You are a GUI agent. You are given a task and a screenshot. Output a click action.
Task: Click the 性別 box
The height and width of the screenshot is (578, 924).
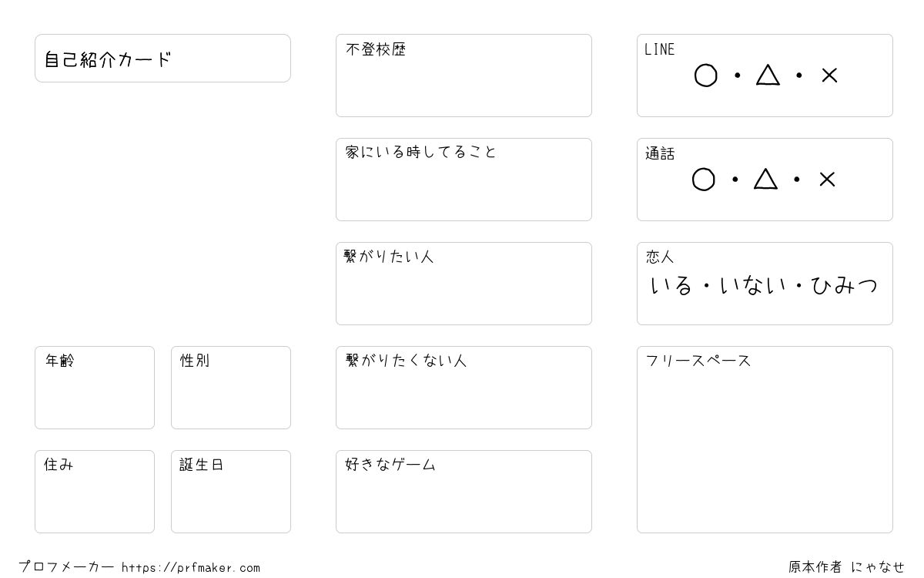click(231, 388)
